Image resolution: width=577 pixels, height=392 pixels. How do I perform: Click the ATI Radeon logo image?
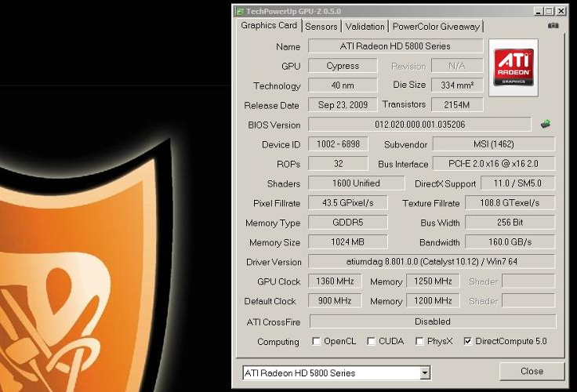513,67
